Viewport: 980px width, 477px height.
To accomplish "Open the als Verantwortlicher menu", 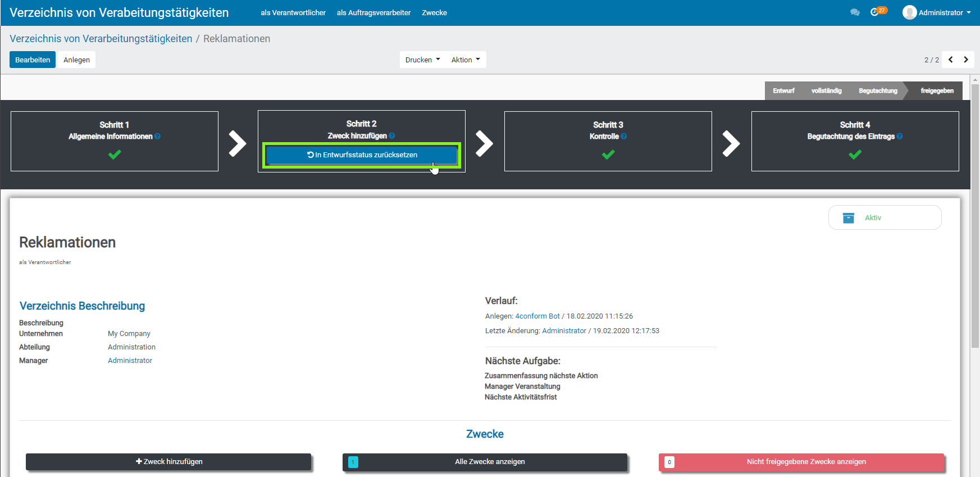I will pyautogui.click(x=293, y=12).
